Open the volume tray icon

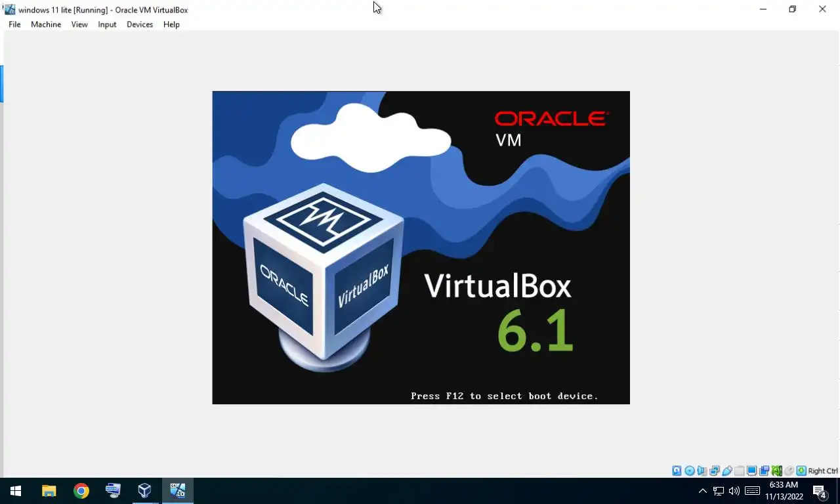pos(734,491)
